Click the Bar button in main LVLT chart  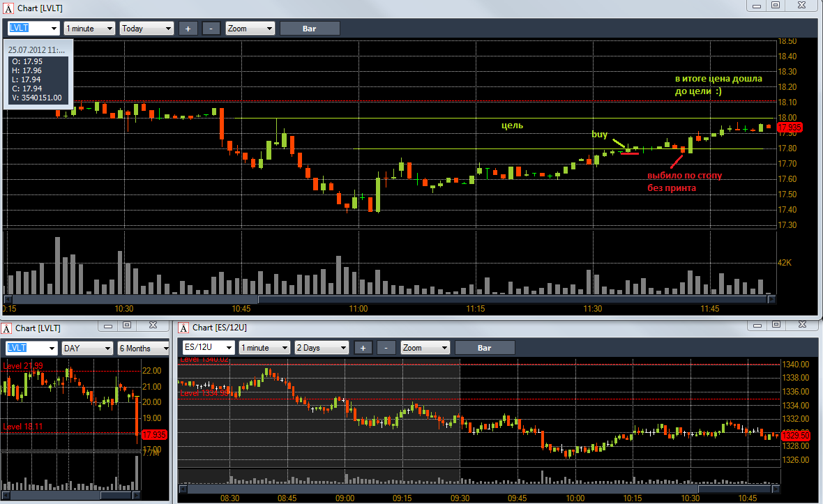(310, 29)
